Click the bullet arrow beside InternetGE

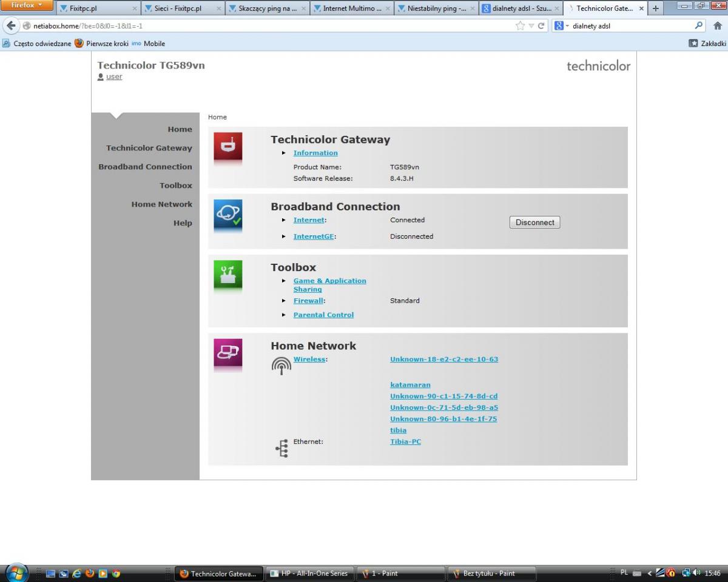click(x=284, y=237)
